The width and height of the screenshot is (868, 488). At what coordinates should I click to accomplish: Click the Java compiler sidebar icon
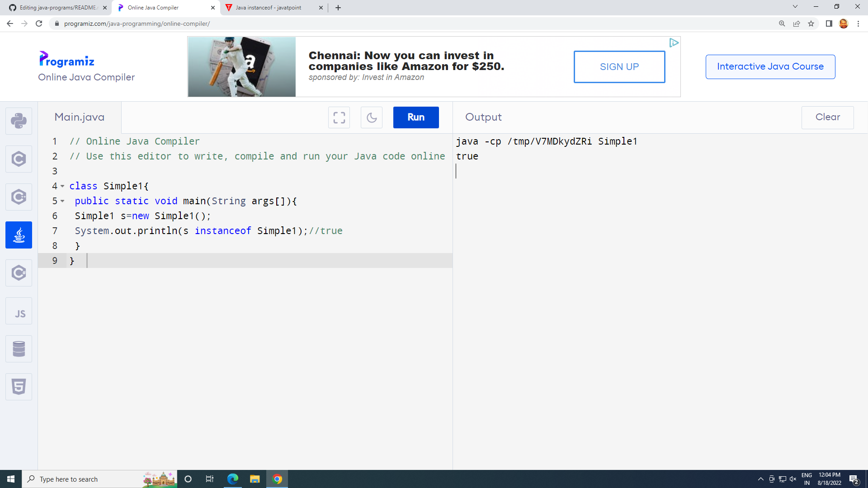[x=19, y=235]
